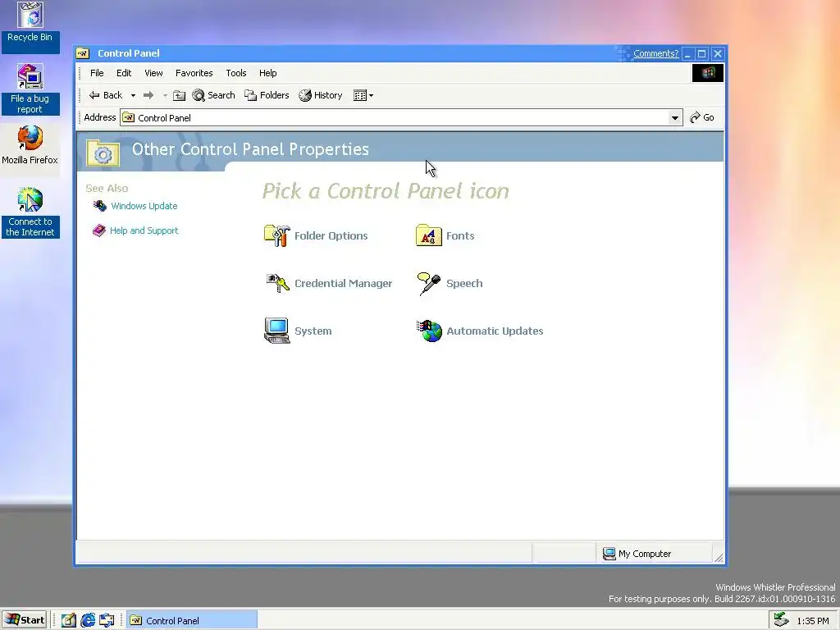Viewport: 840px width, 630px height.
Task: Open the Edit menu
Action: pos(124,73)
